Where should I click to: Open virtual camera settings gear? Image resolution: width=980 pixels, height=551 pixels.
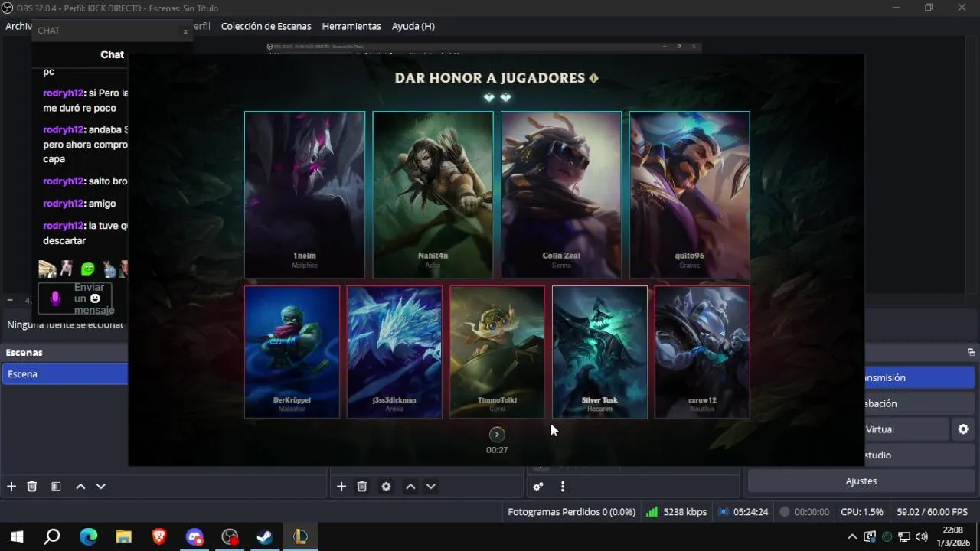[963, 429]
